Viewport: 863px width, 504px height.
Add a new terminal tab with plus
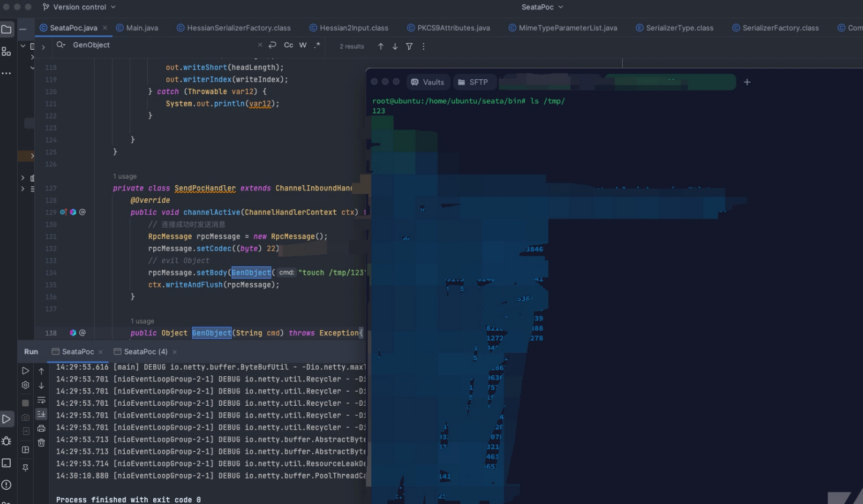point(747,82)
